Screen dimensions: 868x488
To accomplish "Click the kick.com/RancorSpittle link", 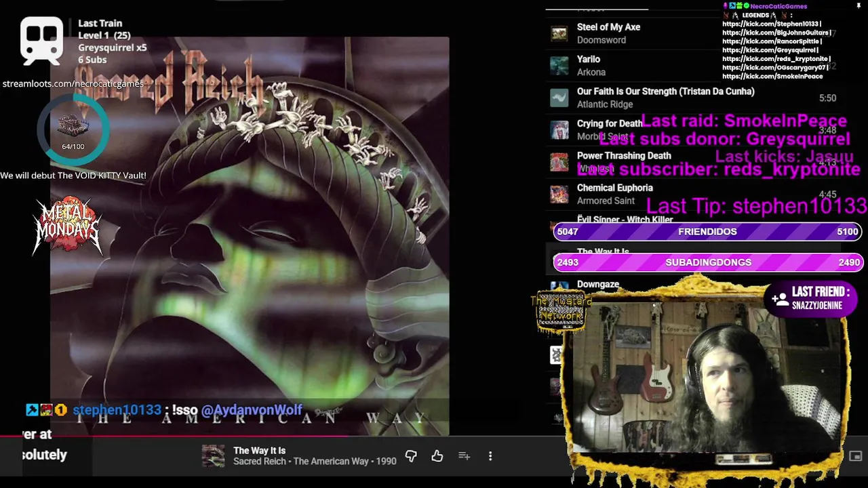I will pyautogui.click(x=772, y=41).
